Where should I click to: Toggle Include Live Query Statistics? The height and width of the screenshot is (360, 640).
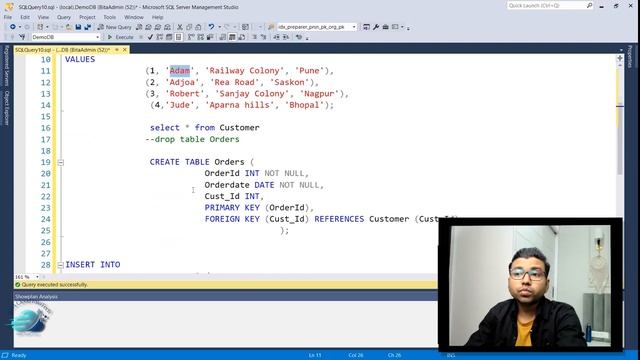click(200, 37)
